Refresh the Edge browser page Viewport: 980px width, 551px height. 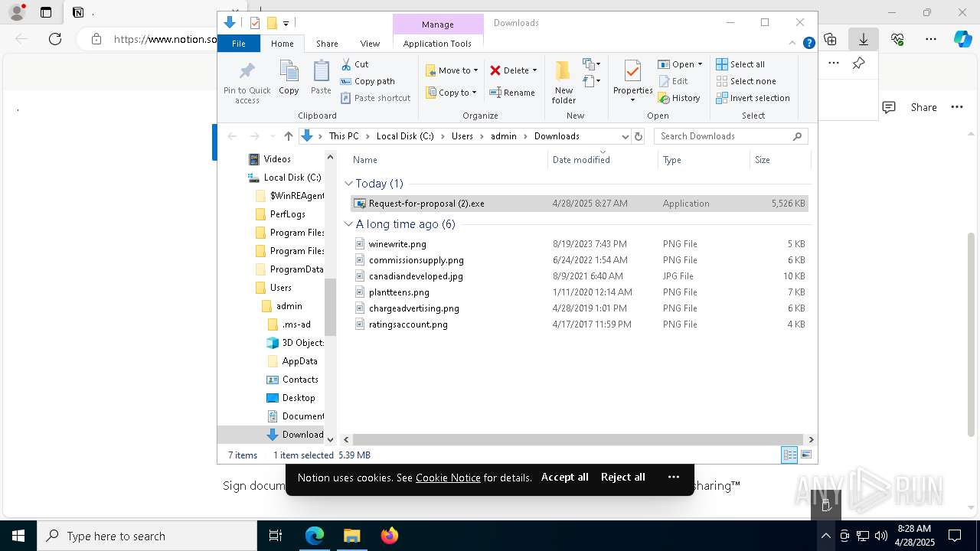pyautogui.click(x=55, y=39)
